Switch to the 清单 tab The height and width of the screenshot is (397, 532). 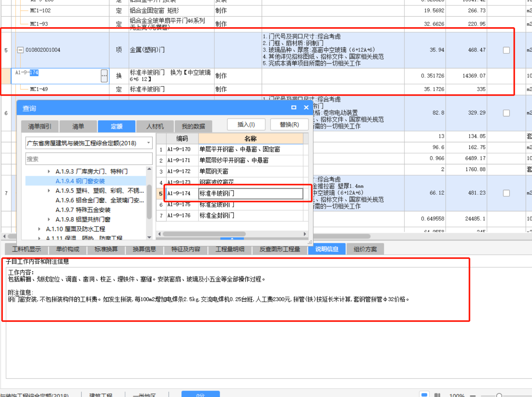point(78,126)
